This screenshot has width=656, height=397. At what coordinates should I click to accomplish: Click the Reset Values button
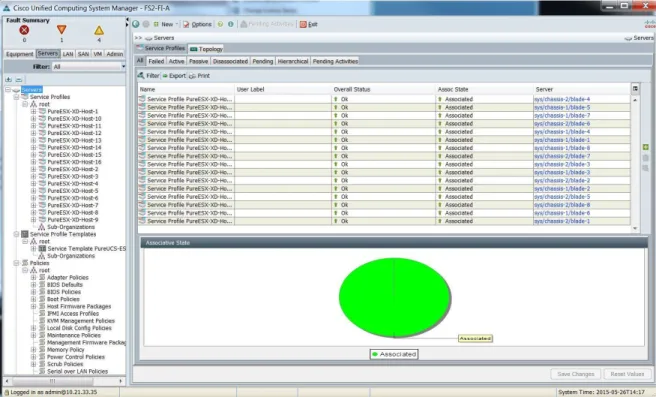[x=627, y=374]
